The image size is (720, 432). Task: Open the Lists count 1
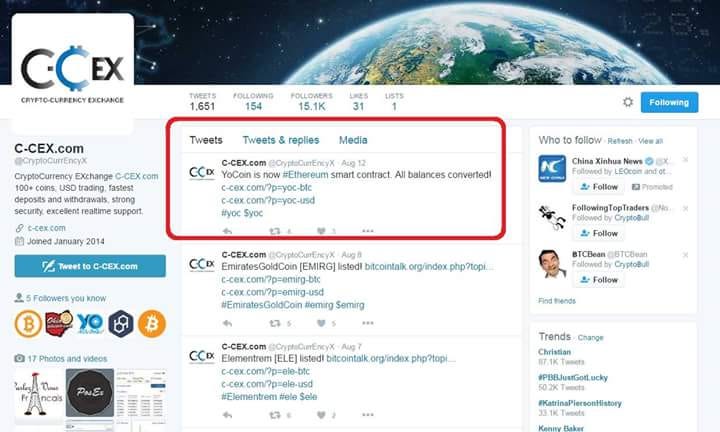click(394, 101)
